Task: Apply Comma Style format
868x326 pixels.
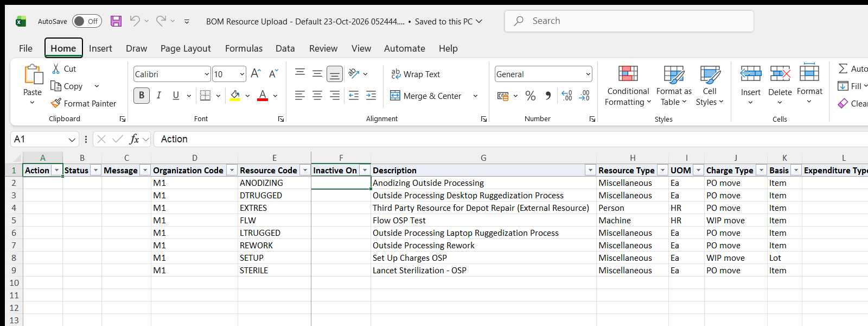Action: tap(548, 96)
